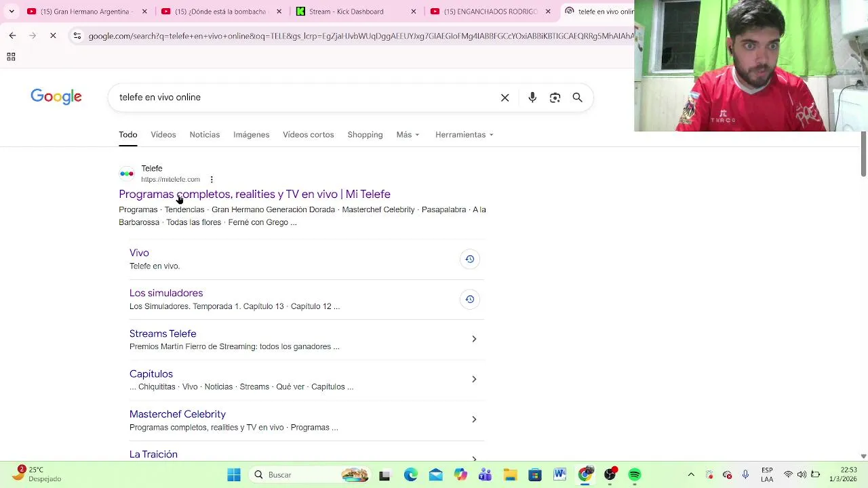Close the Gran Hermano Argentina tab
The height and width of the screenshot is (488, 868).
144,12
